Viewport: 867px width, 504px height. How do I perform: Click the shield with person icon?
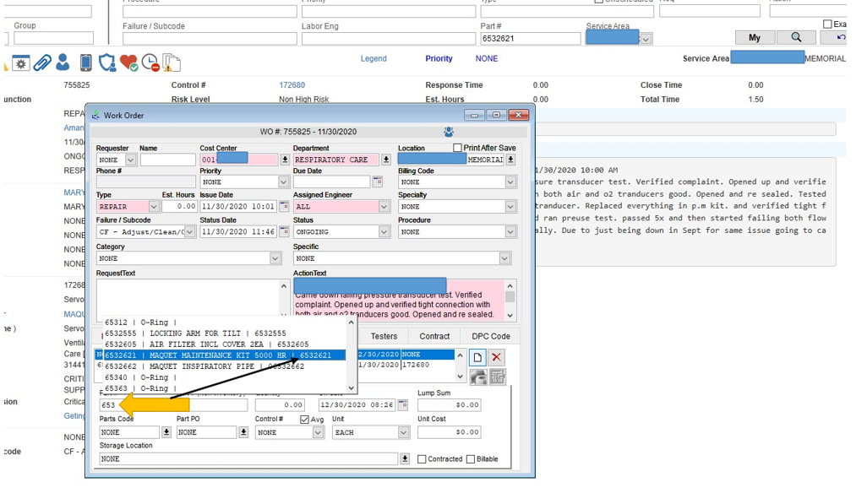click(x=106, y=62)
